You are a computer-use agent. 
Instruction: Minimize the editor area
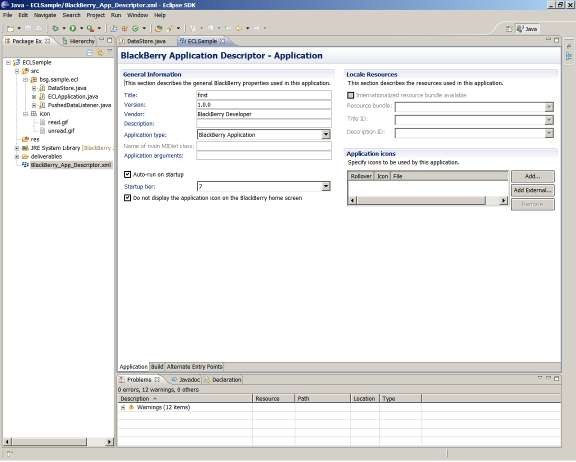pos(548,40)
